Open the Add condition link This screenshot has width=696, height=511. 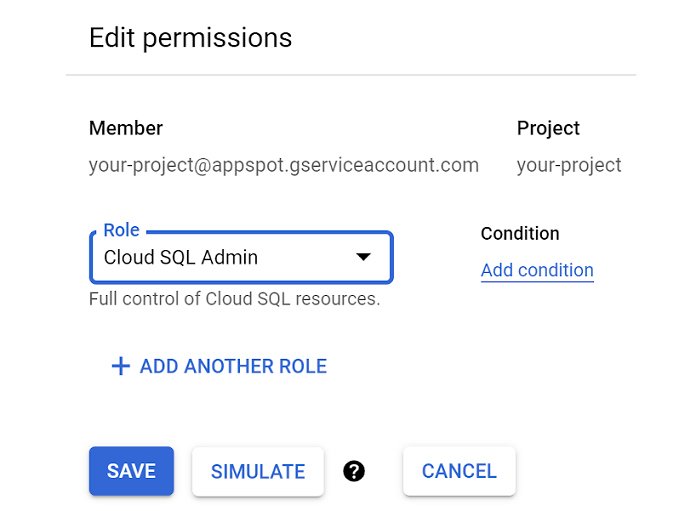coord(537,270)
